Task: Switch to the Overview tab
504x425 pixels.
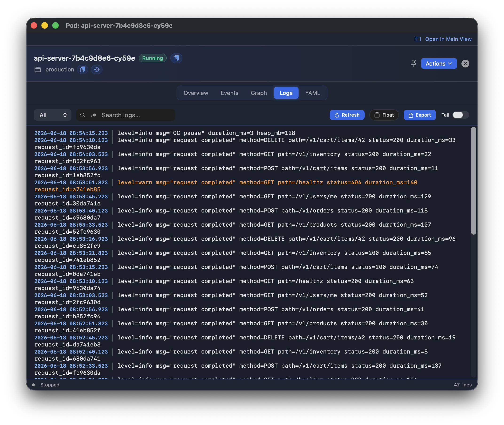Action: (196, 93)
